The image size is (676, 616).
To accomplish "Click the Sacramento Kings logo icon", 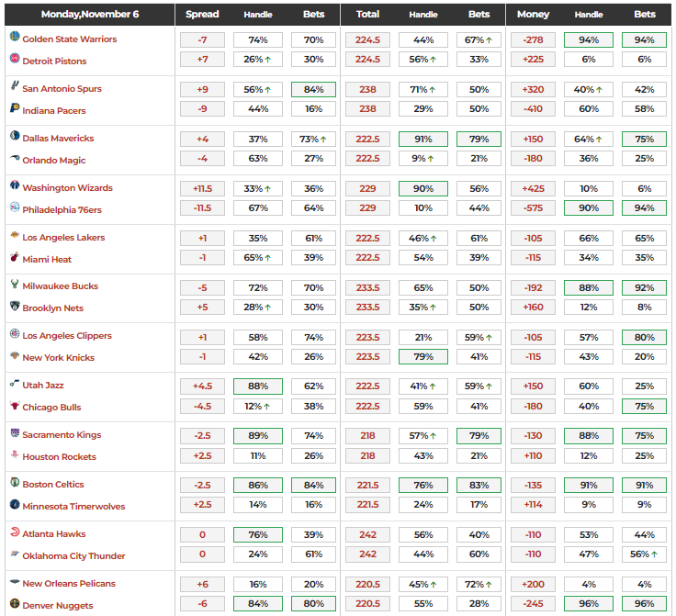I will (15, 432).
